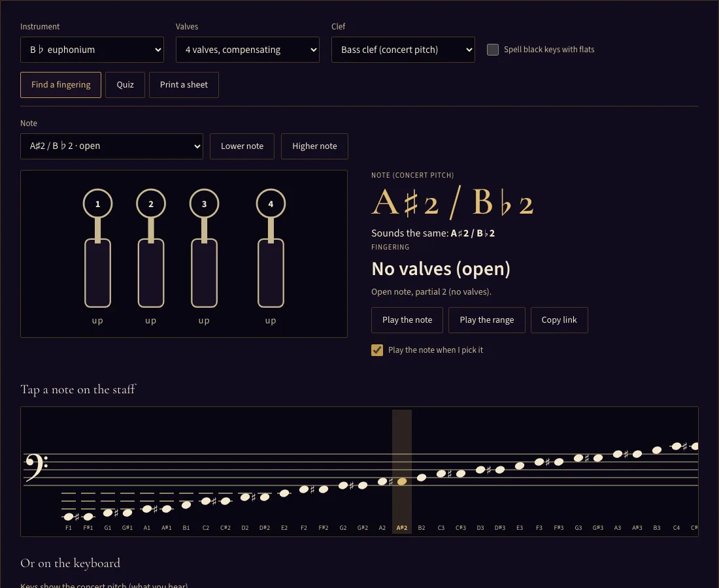
Task: Tap the A1 note on the staff
Action: click(x=146, y=509)
